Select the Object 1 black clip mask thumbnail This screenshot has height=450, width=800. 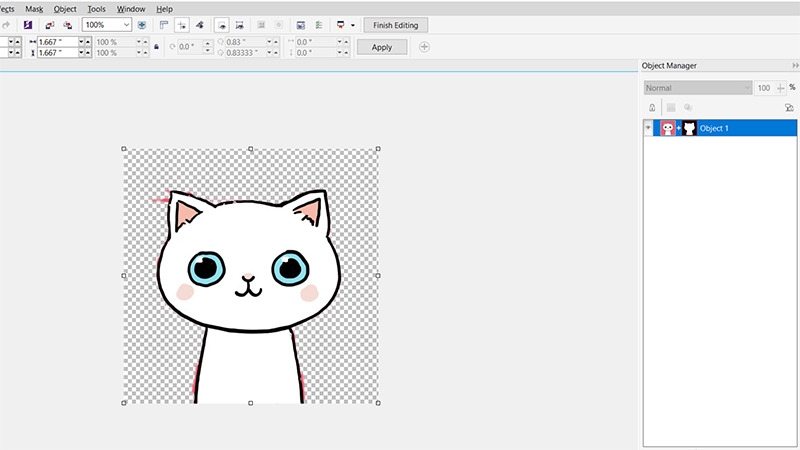689,128
